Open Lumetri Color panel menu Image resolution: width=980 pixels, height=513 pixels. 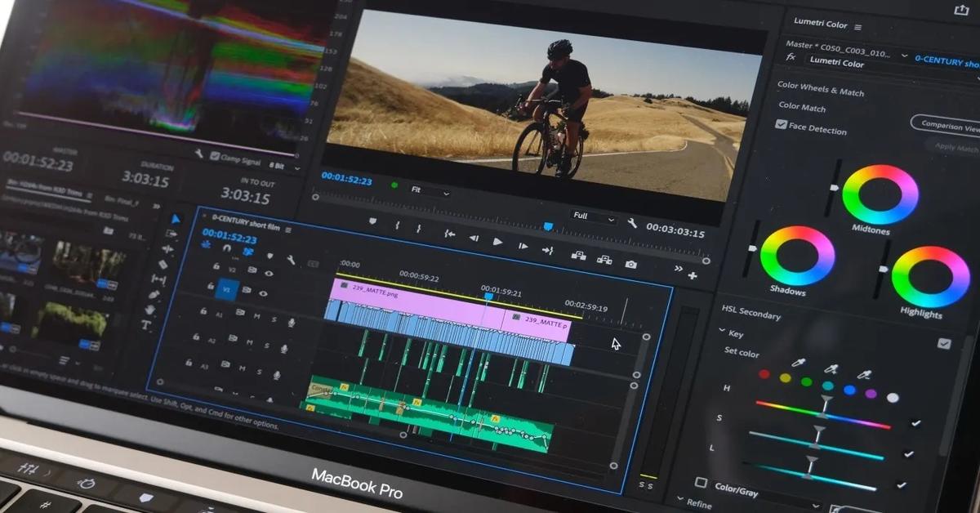(x=857, y=27)
